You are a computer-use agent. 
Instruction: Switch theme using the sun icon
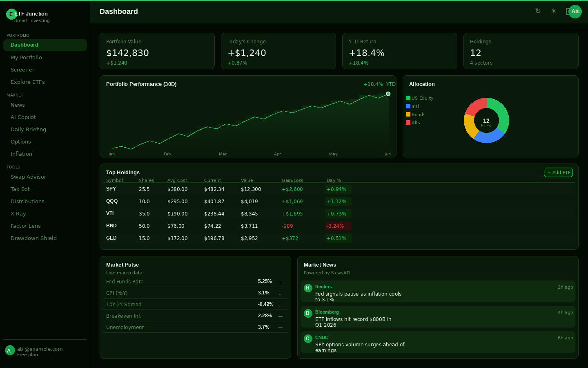pos(553,11)
